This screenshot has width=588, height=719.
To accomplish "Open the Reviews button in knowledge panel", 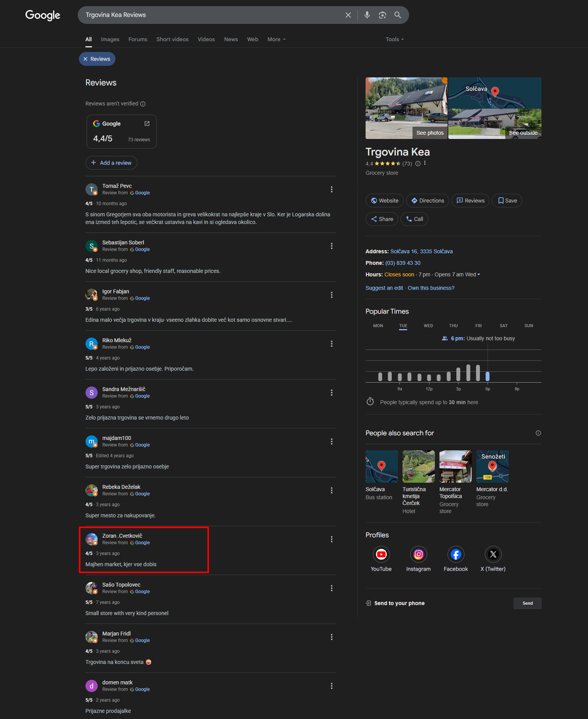I will tap(470, 201).
